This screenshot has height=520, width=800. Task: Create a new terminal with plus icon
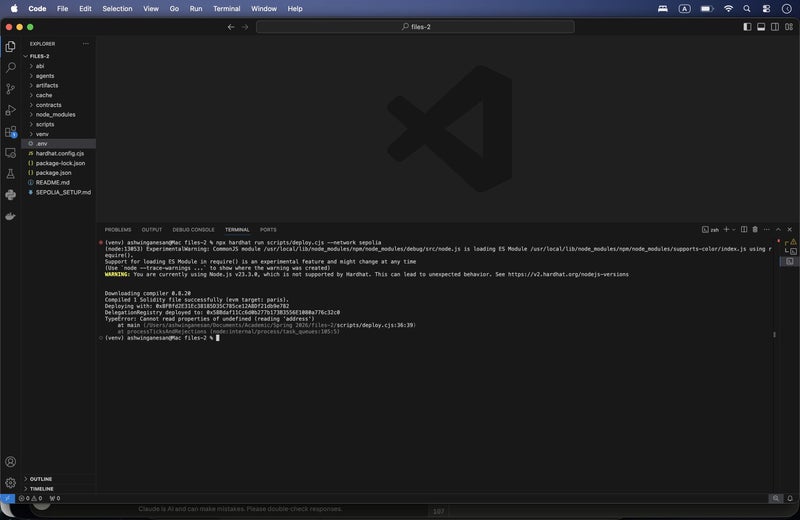click(x=726, y=230)
